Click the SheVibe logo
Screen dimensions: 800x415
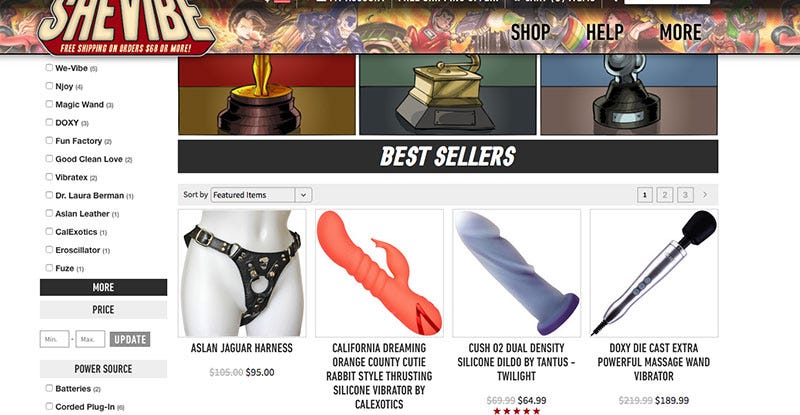(x=126, y=26)
